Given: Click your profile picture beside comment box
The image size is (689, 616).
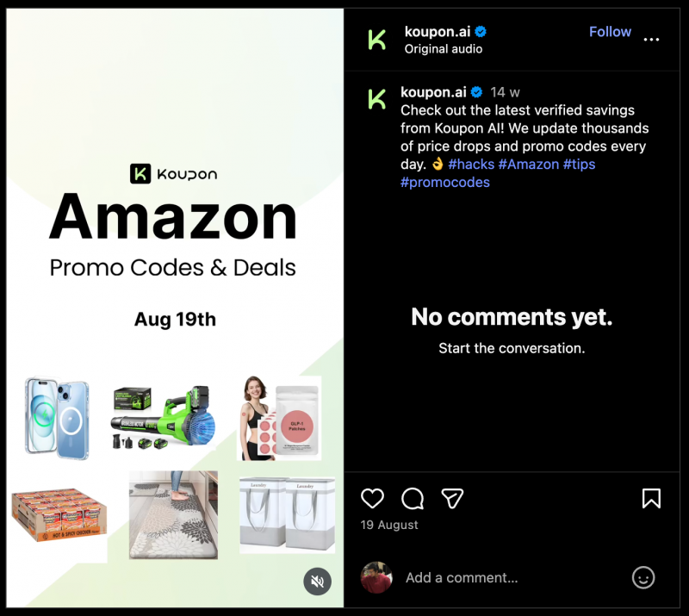Looking at the screenshot, I should click(376, 577).
